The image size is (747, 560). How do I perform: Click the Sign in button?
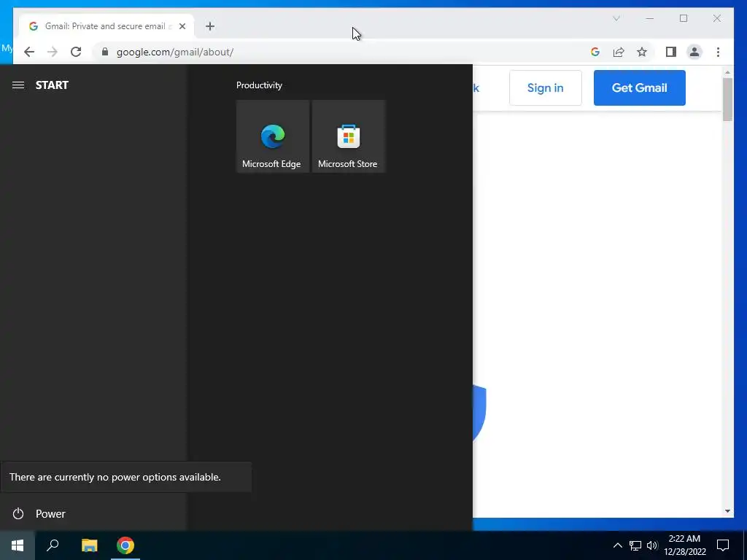(x=546, y=87)
